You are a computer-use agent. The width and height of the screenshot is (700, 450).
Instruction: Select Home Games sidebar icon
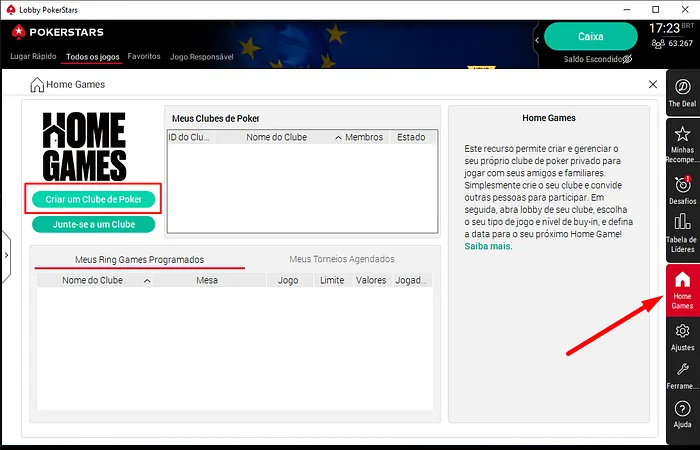pos(682,290)
